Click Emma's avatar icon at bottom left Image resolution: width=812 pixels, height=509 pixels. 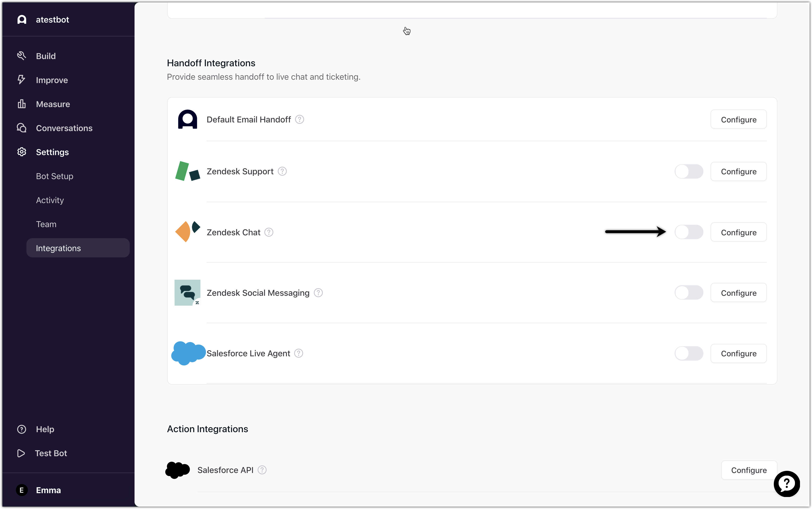point(22,490)
